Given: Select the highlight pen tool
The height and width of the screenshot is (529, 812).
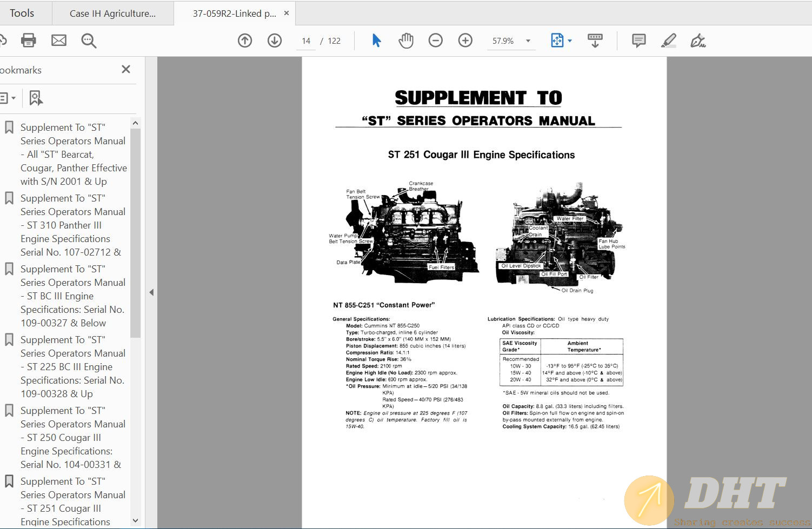Looking at the screenshot, I should [x=669, y=41].
